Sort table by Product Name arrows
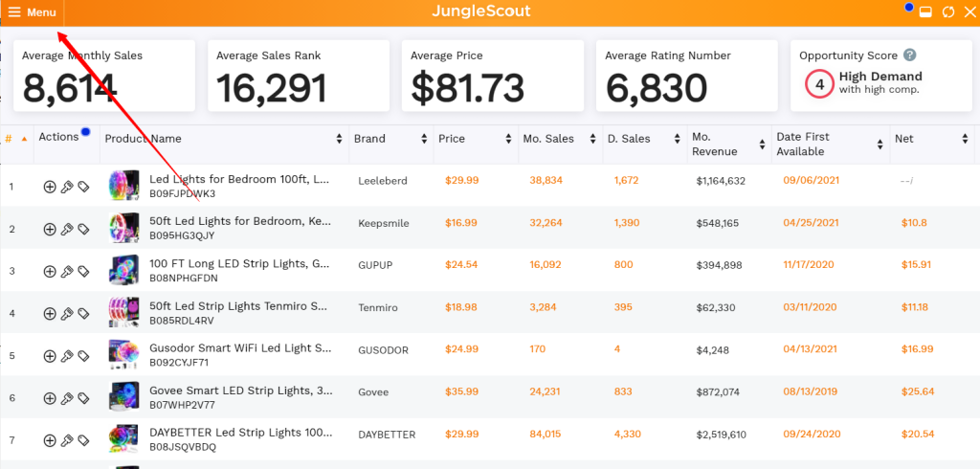 click(x=340, y=139)
